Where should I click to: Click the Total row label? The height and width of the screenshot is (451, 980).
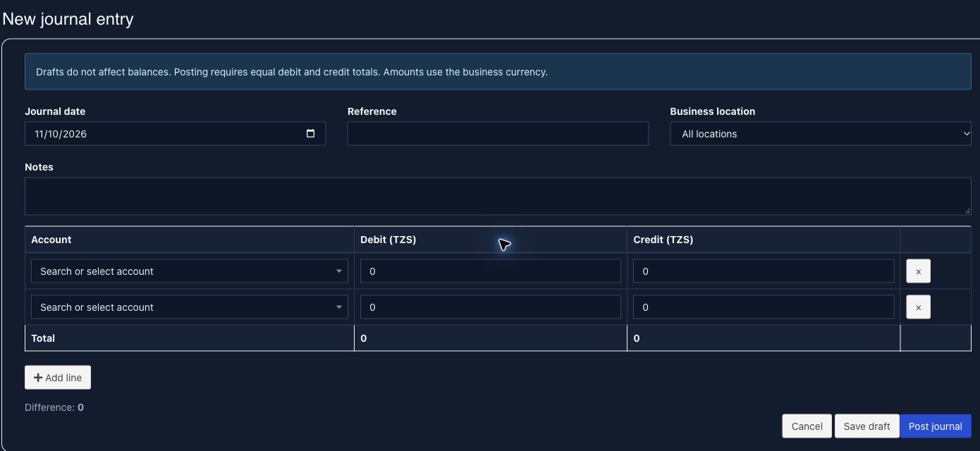pyautogui.click(x=43, y=338)
